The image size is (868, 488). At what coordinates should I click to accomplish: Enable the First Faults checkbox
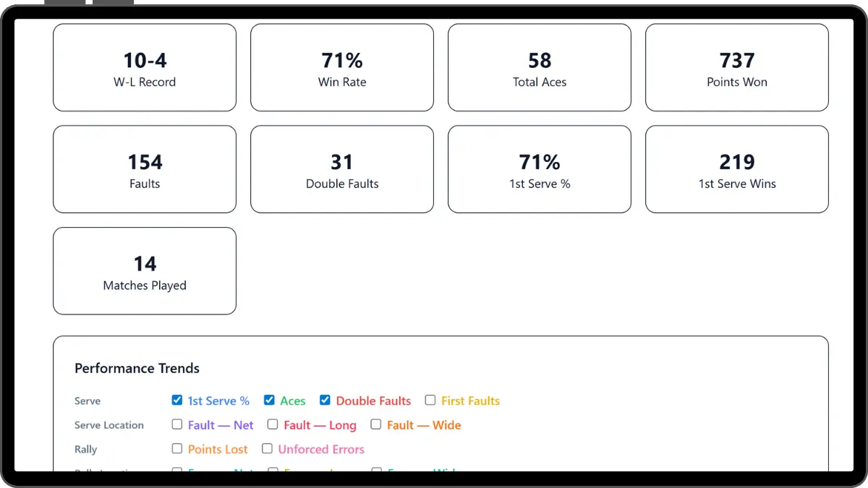click(430, 400)
